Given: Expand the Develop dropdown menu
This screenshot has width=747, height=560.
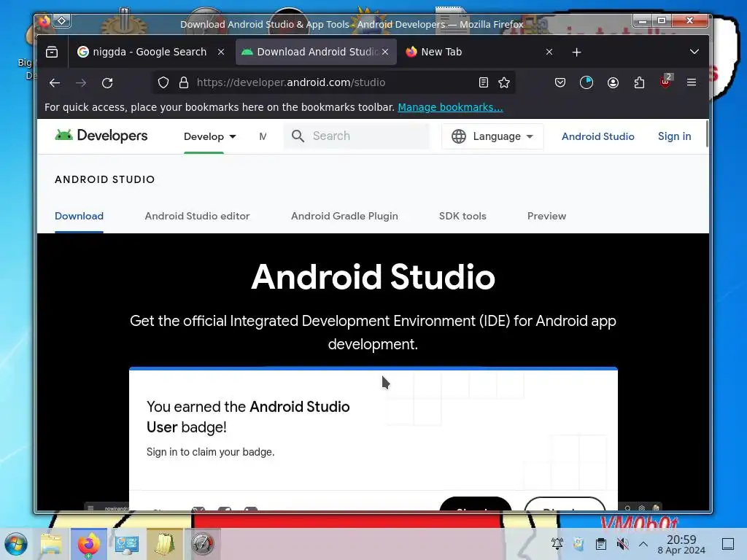Looking at the screenshot, I should pyautogui.click(x=209, y=136).
